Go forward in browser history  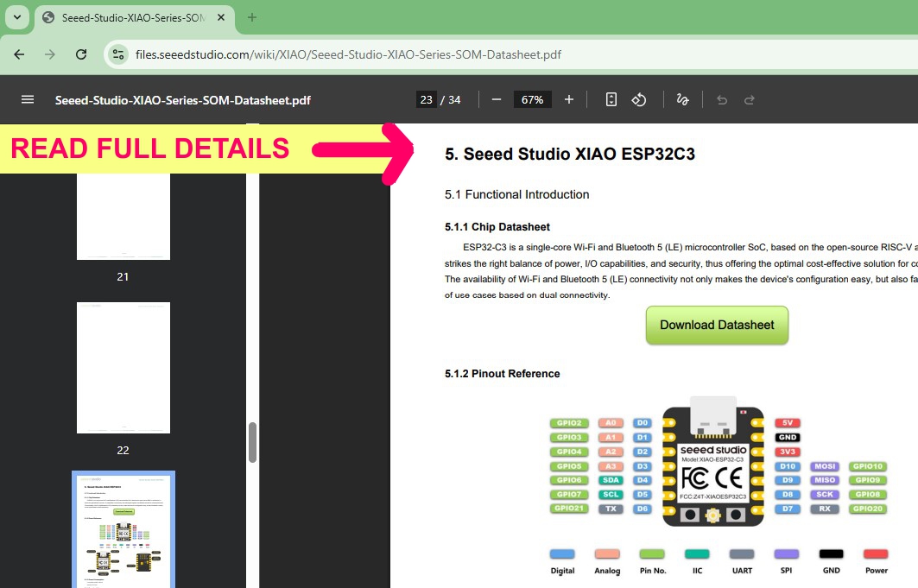coord(50,54)
